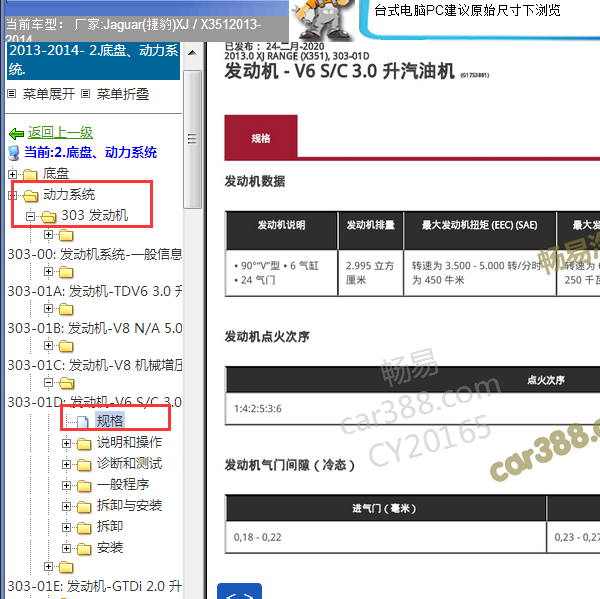Expand the 一般程序 folder
The height and width of the screenshot is (599, 600).
67,485
